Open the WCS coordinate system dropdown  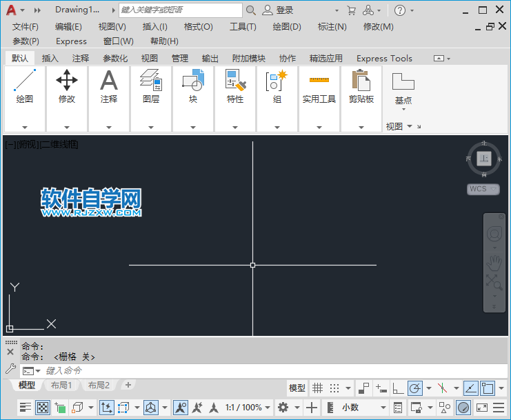(x=483, y=189)
